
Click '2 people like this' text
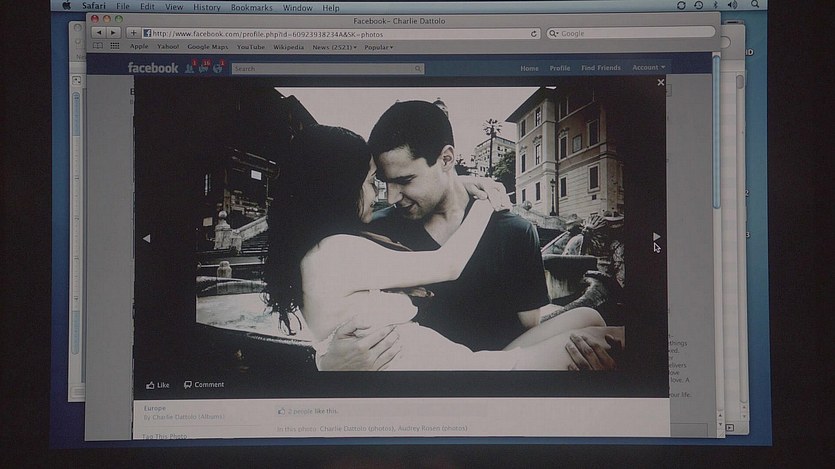coord(313,411)
